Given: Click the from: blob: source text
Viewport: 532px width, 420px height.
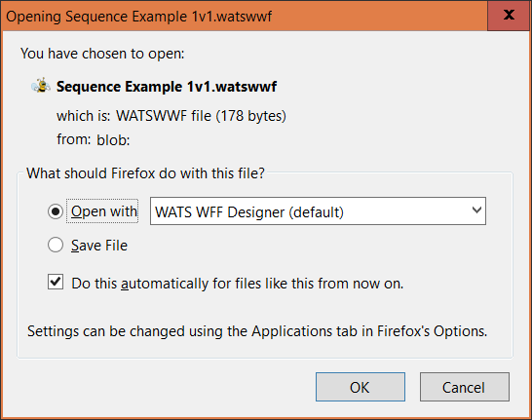Looking at the screenshot, I should coord(94,139).
